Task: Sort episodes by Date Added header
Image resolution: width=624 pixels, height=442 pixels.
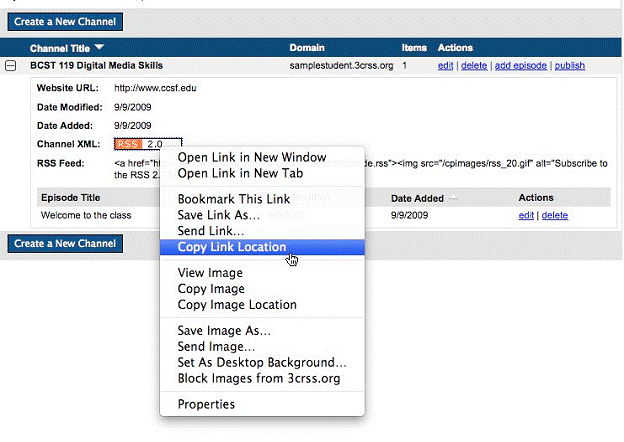Action: click(418, 198)
